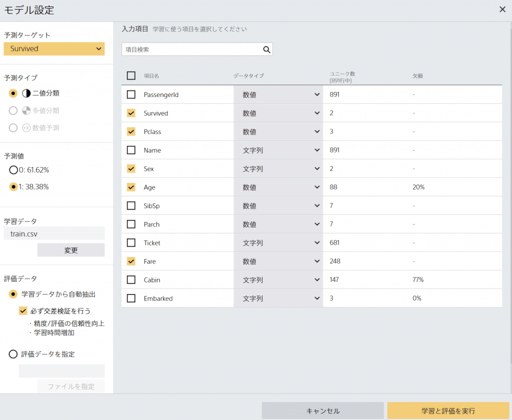Viewport: 512px width, 420px height.
Task: Close the model settings dialog
Action: point(502,9)
